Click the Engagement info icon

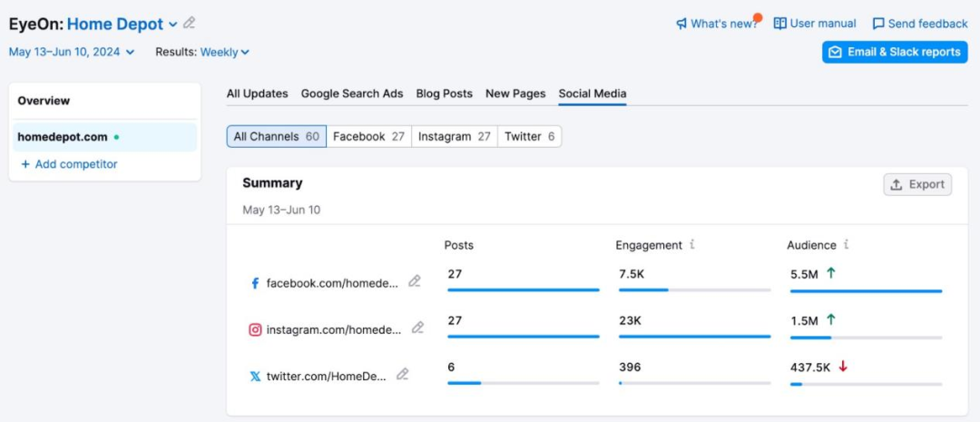692,245
